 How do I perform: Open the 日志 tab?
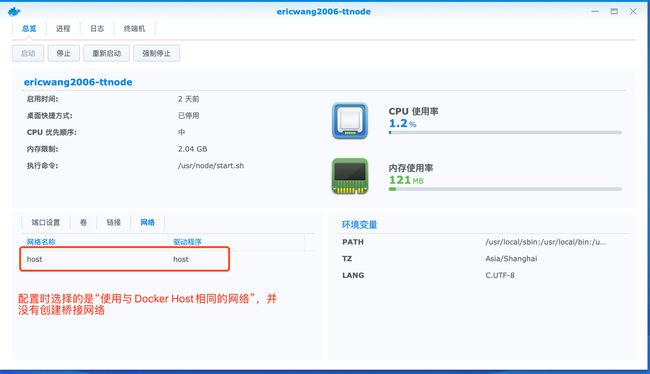click(97, 29)
